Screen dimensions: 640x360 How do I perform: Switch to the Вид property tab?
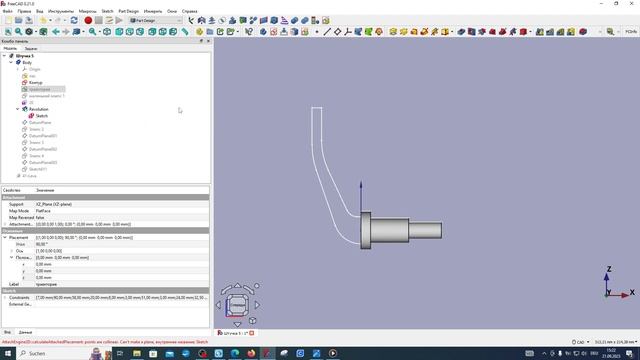point(7,332)
